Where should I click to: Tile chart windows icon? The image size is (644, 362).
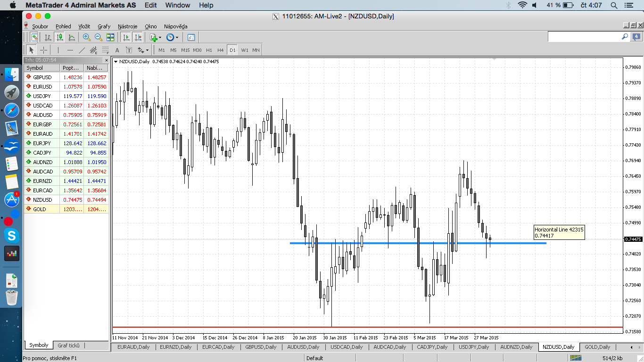pyautogui.click(x=110, y=37)
